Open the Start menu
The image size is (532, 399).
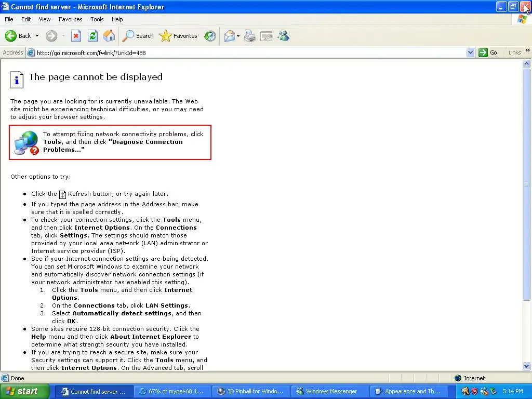pos(25,392)
